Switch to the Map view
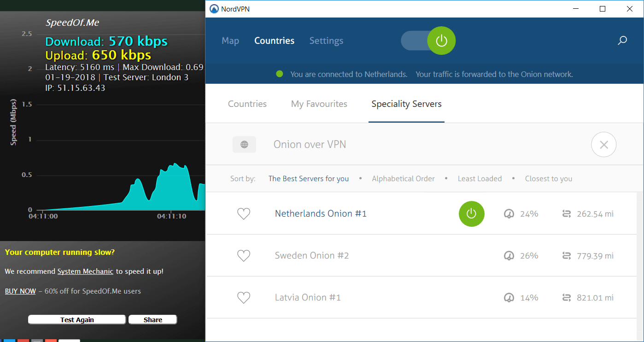This screenshot has width=644, height=342. (x=230, y=41)
